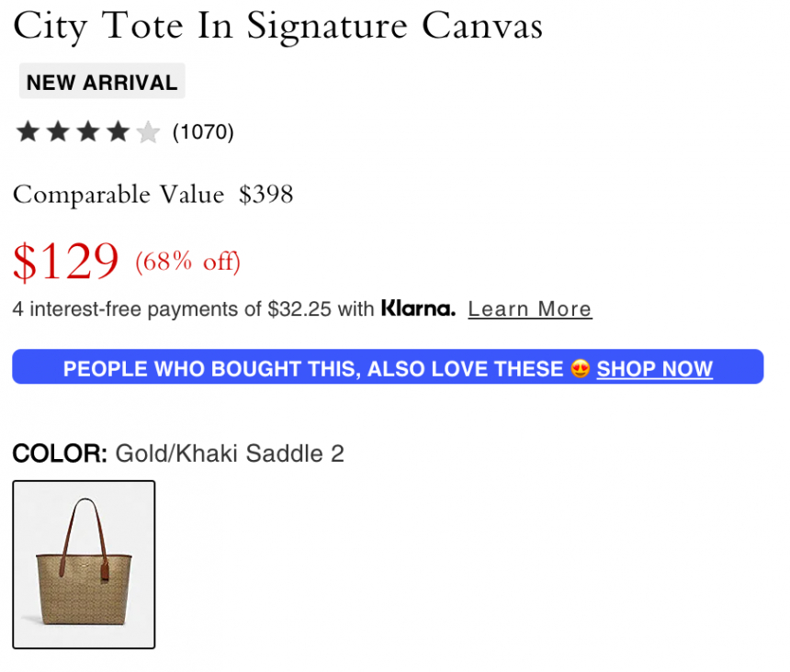Click the City Tote In Signature Canvas title
The image size is (790, 672).
point(277,26)
